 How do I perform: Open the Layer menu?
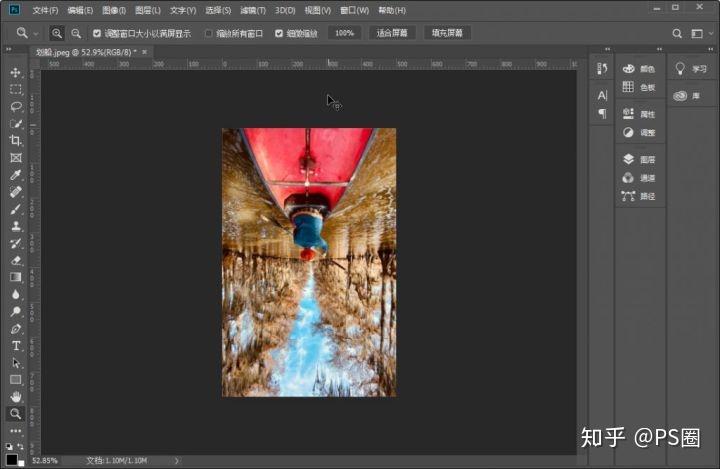[148, 10]
